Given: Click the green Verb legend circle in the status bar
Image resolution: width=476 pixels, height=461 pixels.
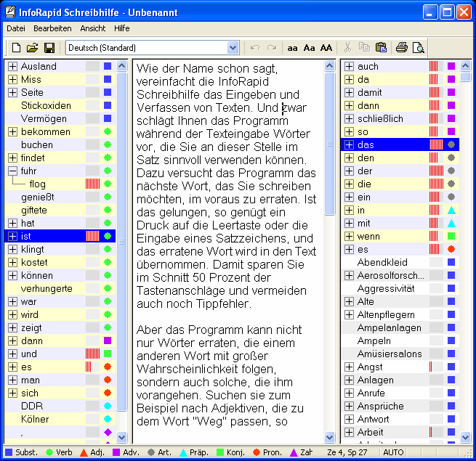Looking at the screenshot, I should pos(49,452).
